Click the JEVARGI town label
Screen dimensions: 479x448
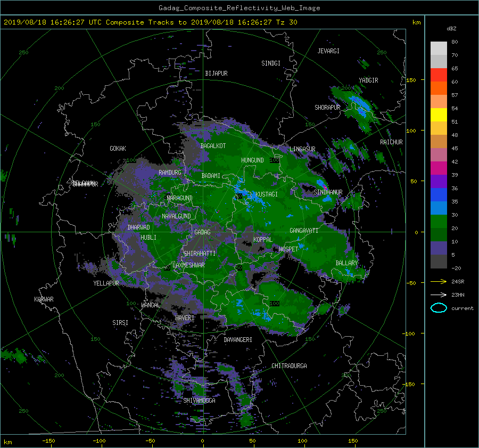[x=328, y=51]
